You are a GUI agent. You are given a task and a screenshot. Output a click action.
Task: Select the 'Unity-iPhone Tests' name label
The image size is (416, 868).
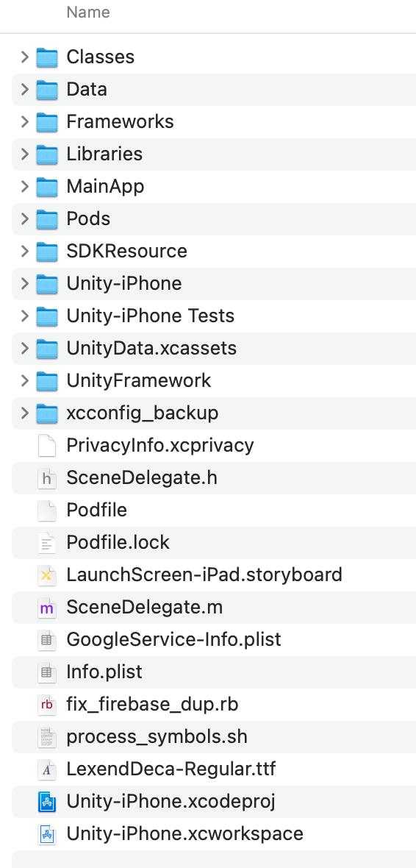[151, 316]
